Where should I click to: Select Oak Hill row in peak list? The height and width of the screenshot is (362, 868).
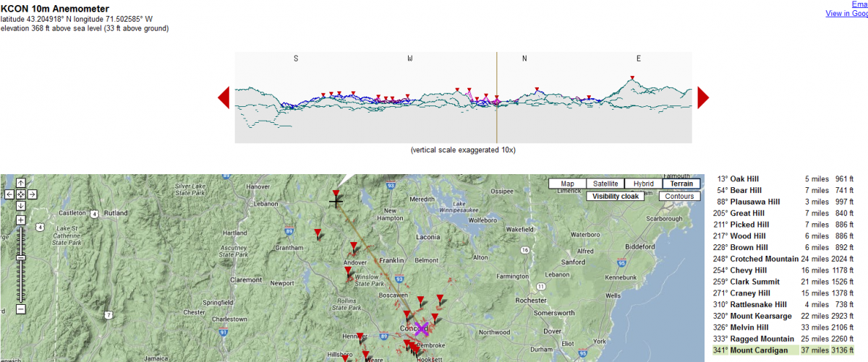(x=785, y=178)
